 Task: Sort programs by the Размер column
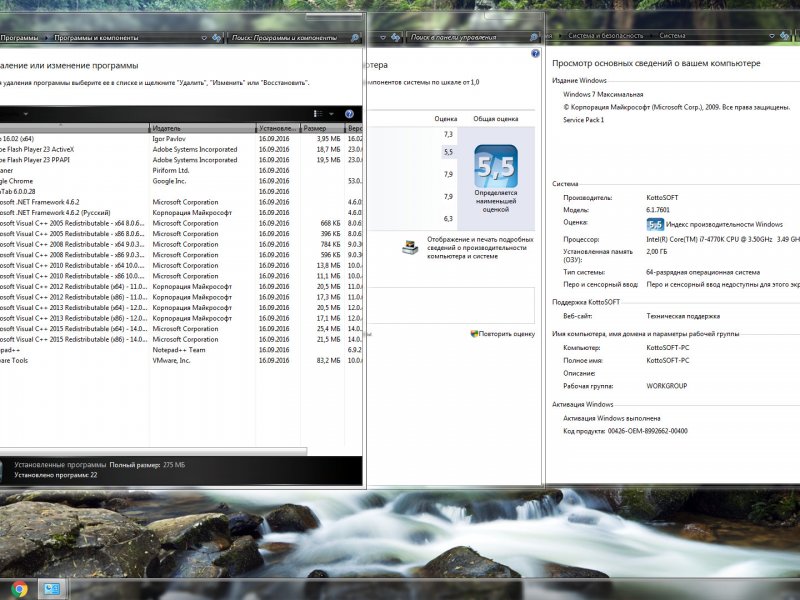[x=323, y=128]
